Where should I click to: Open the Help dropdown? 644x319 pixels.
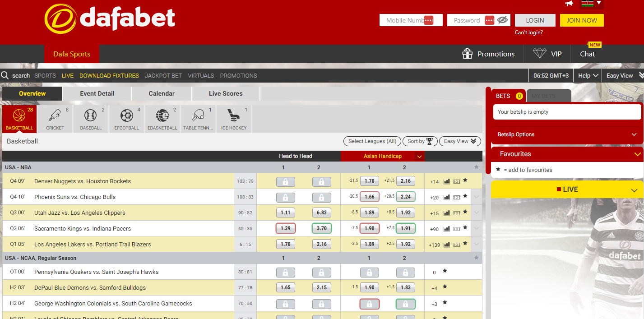pos(588,75)
